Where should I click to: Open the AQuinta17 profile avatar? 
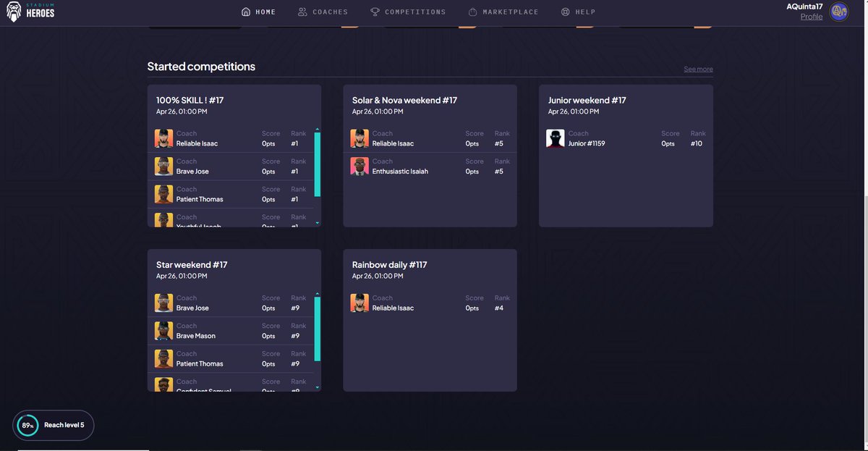(839, 12)
